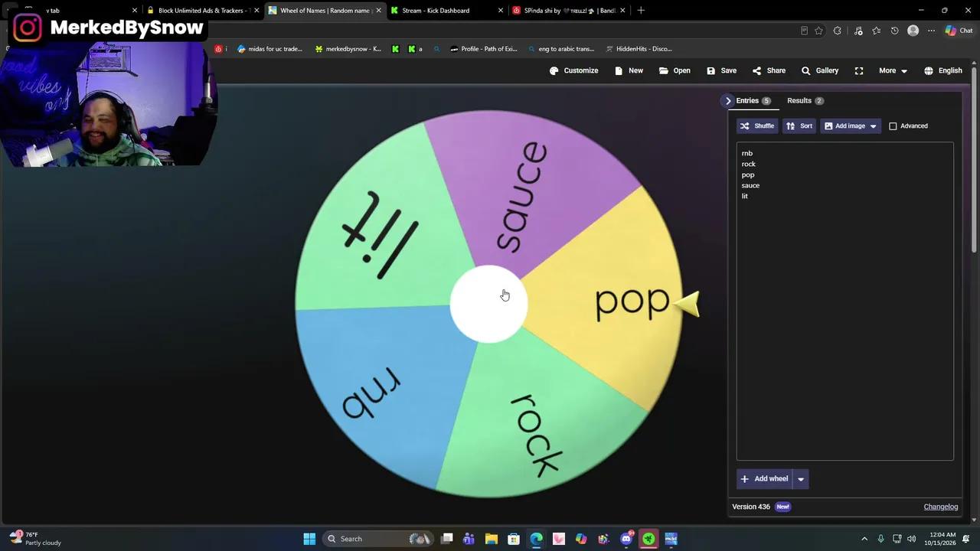
Task: Save the current wheel
Action: (x=721, y=70)
